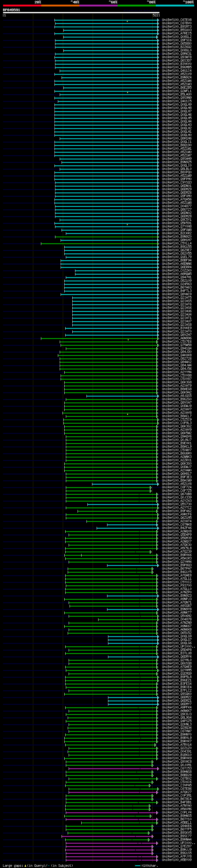Select the UniRef100_Q9M631 label
Viewport: 197px width, 868px height.
click(x=176, y=54)
